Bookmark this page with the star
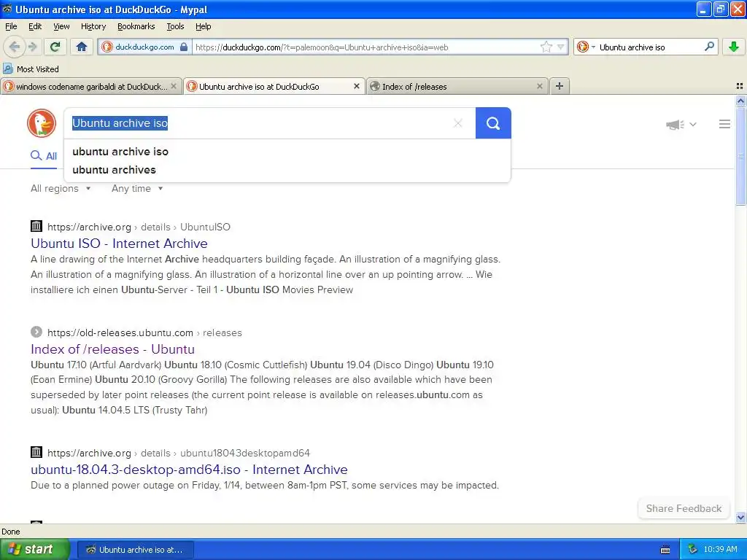The width and height of the screenshot is (747, 560). (x=546, y=47)
